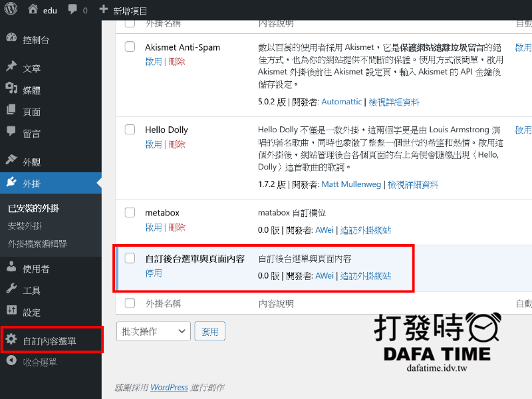The width and height of the screenshot is (532, 399).
Task: Activate metabox via 啟用 link
Action: 154,227
